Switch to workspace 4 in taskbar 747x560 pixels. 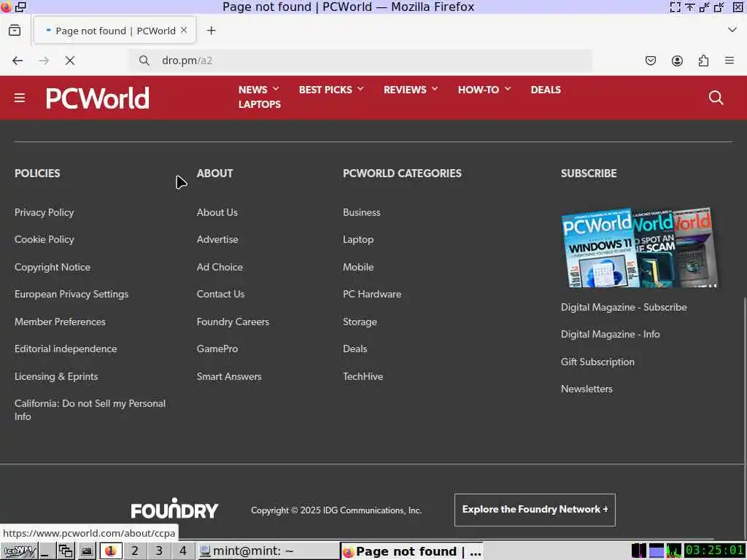point(183,551)
